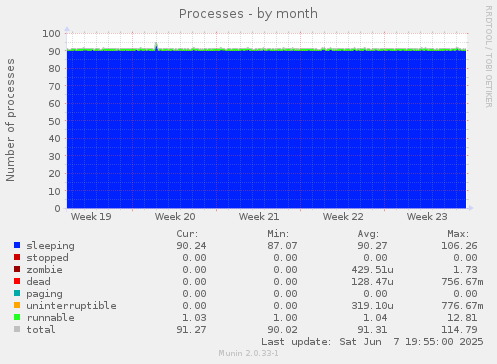Click the gray total legend swatch
497x364 pixels.
(x=17, y=329)
